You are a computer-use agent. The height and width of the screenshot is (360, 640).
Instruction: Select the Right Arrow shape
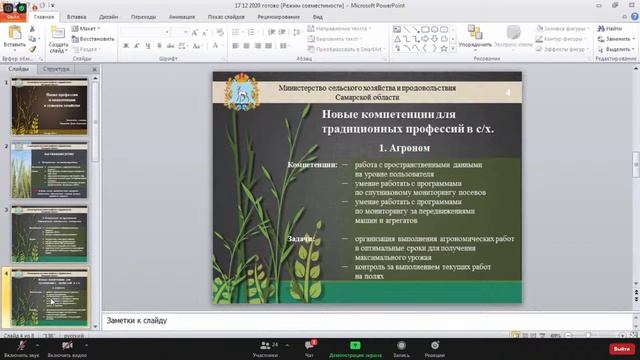coord(425,39)
